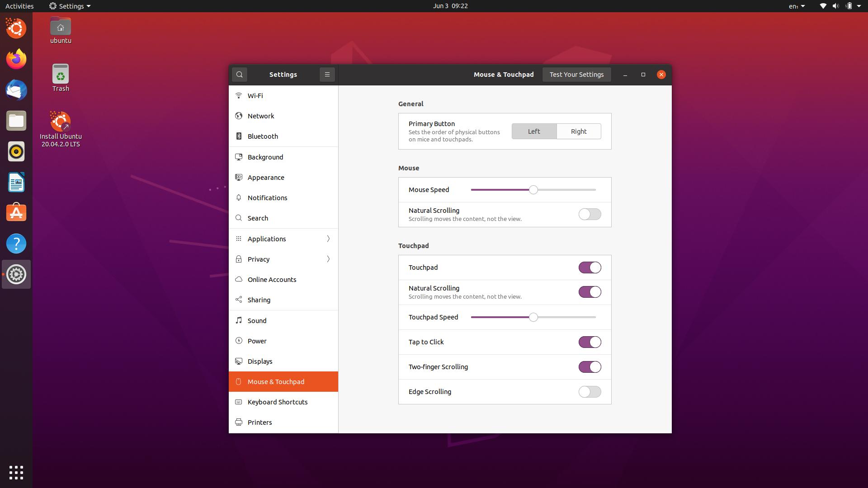
Task: Set primary button to Right
Action: [x=578, y=131]
